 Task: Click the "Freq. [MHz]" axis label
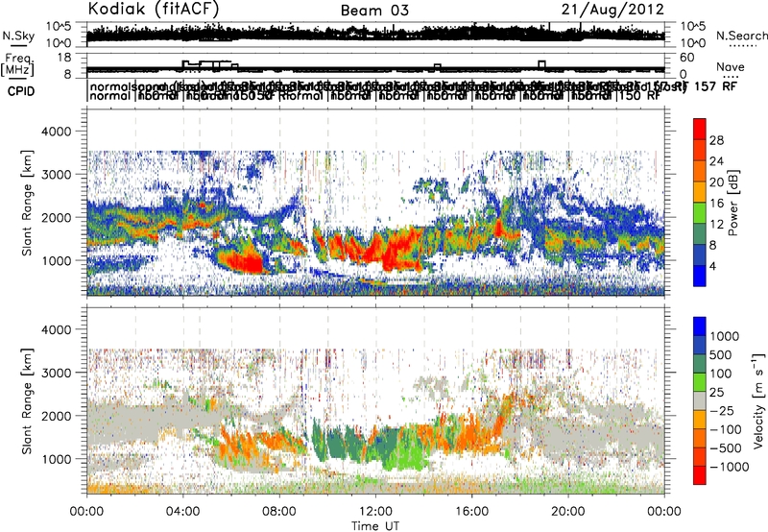tap(17, 65)
